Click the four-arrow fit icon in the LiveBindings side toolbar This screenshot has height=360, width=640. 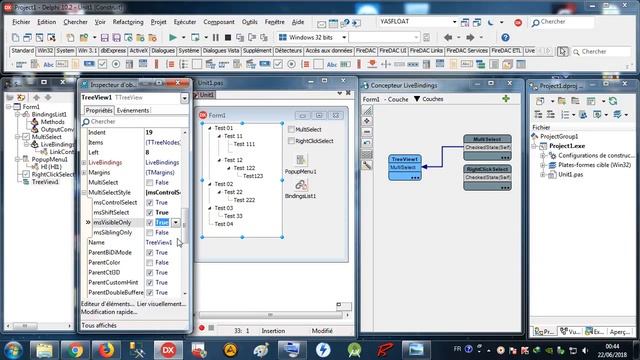click(x=367, y=121)
